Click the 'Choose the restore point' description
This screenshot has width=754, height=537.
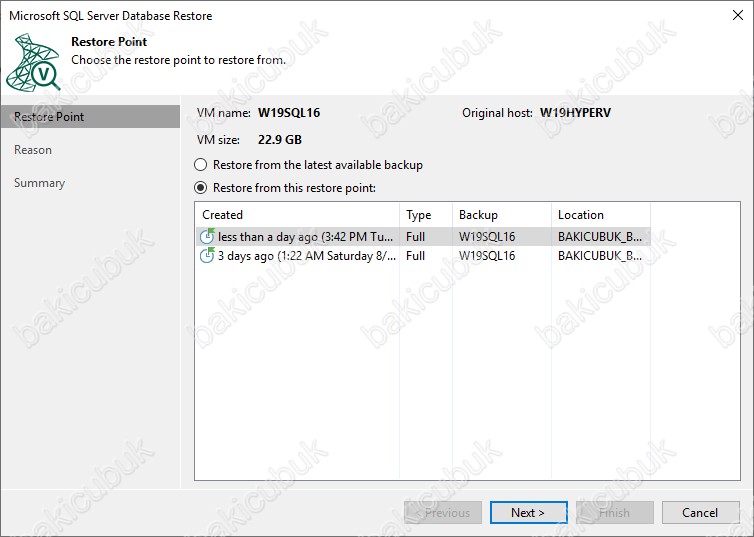tap(178, 60)
